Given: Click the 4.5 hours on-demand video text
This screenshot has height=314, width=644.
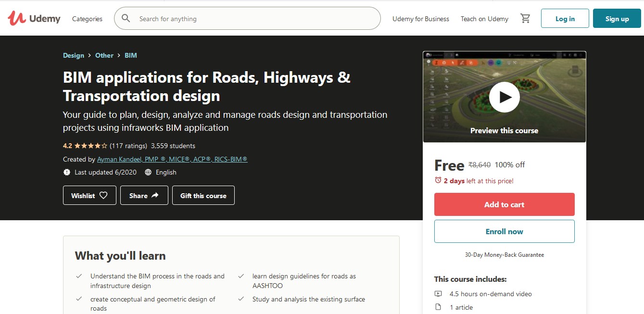Looking at the screenshot, I should click(491, 294).
